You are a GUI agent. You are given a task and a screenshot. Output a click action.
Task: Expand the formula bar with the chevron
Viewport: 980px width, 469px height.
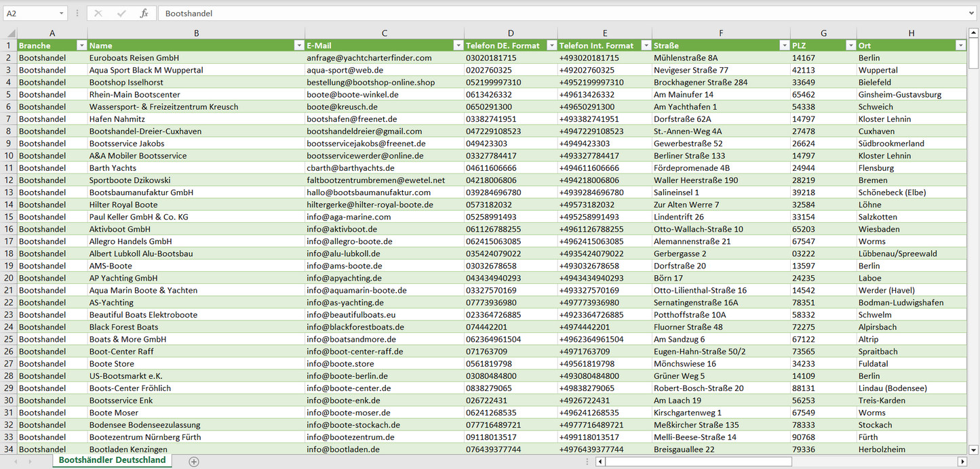(x=973, y=14)
